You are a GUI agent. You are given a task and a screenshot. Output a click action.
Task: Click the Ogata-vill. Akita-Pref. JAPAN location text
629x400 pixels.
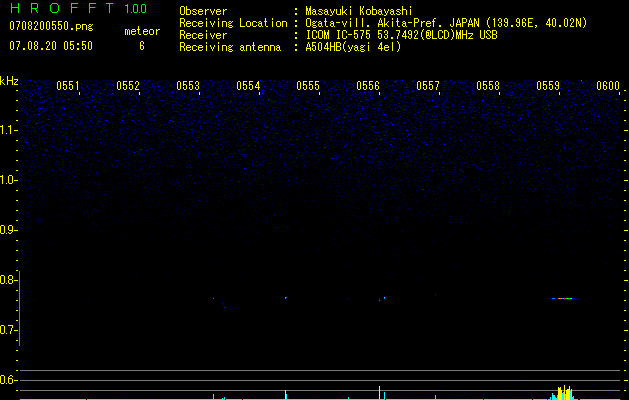446,23
